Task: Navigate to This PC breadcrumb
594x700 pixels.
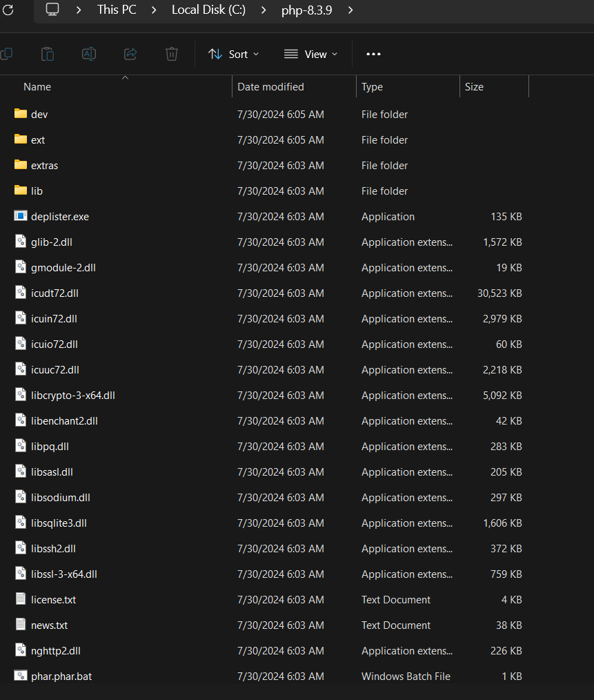Action: click(117, 10)
